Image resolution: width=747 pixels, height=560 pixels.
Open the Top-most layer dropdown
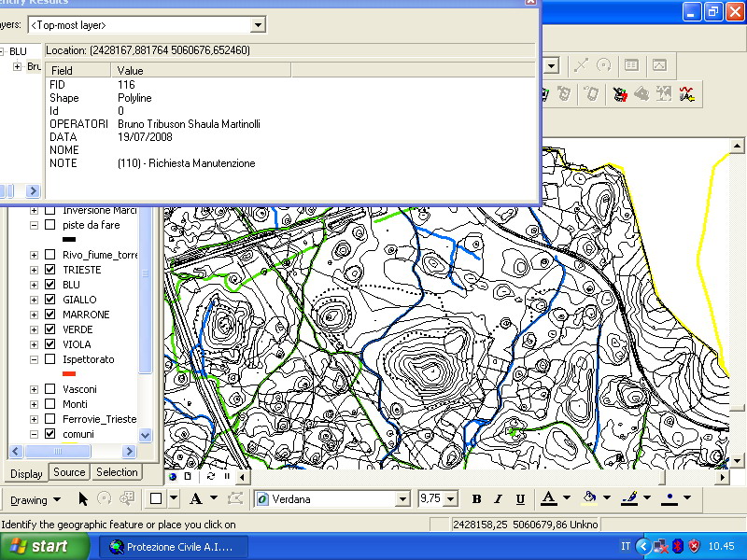(x=259, y=25)
